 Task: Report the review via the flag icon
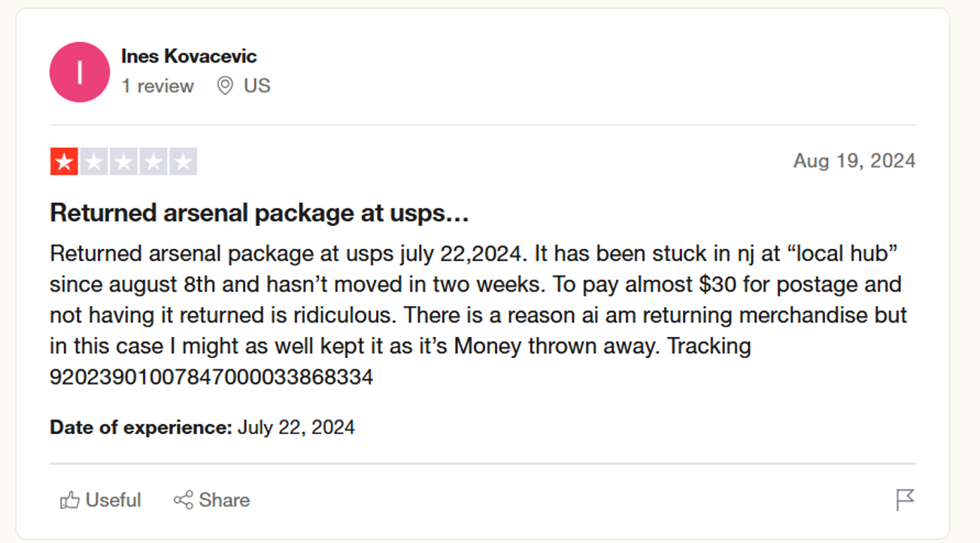click(x=906, y=499)
